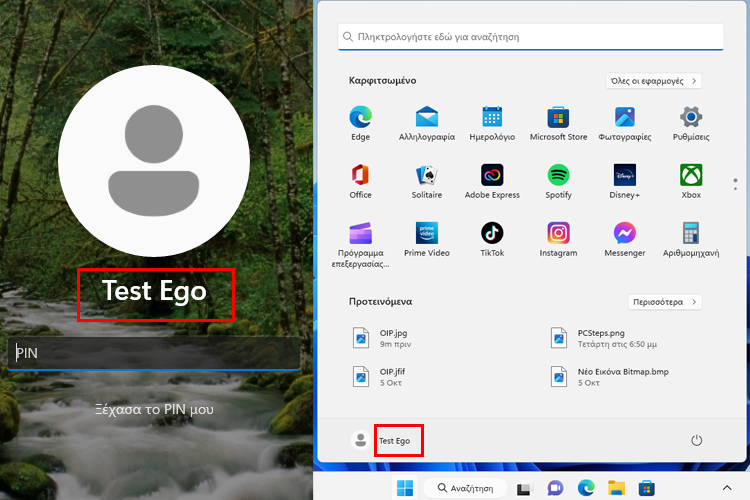The height and width of the screenshot is (500, 750).
Task: Open the Messenger app
Action: click(x=625, y=239)
